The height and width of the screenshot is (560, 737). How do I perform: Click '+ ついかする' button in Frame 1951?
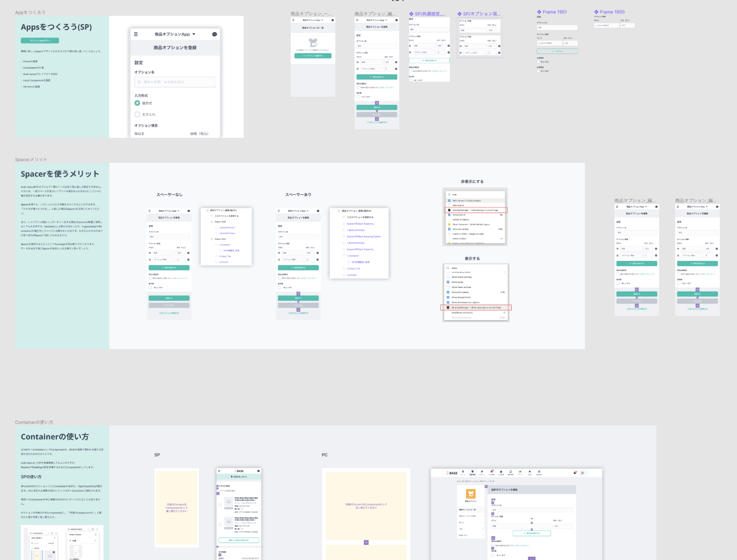pos(557,51)
